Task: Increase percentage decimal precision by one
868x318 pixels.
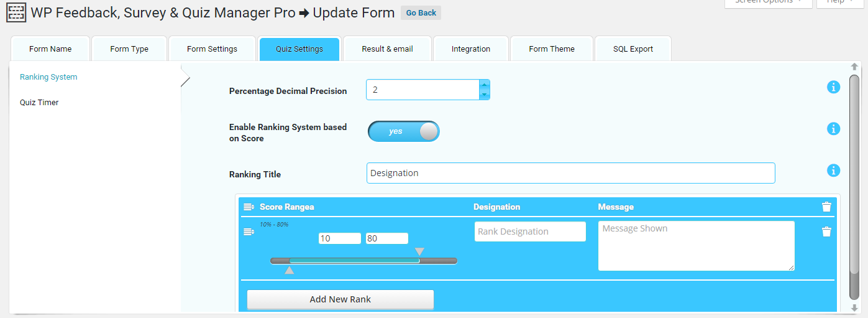Action: coord(485,85)
